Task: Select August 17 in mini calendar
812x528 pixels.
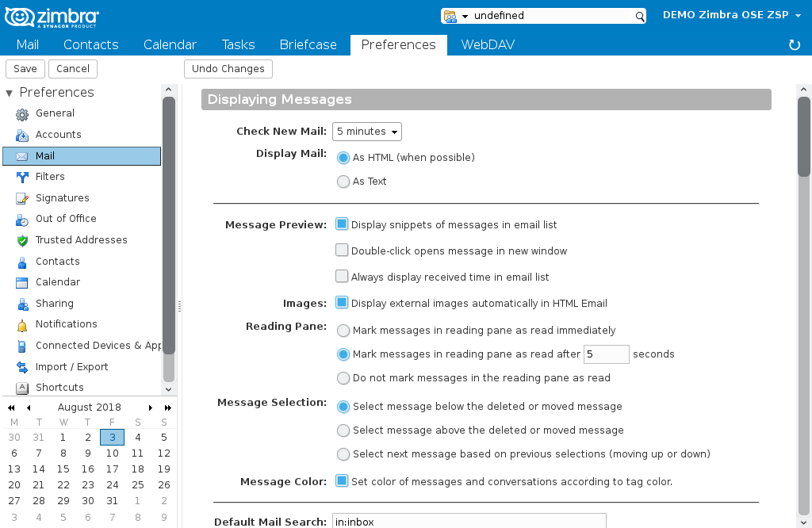Action: click(x=113, y=469)
